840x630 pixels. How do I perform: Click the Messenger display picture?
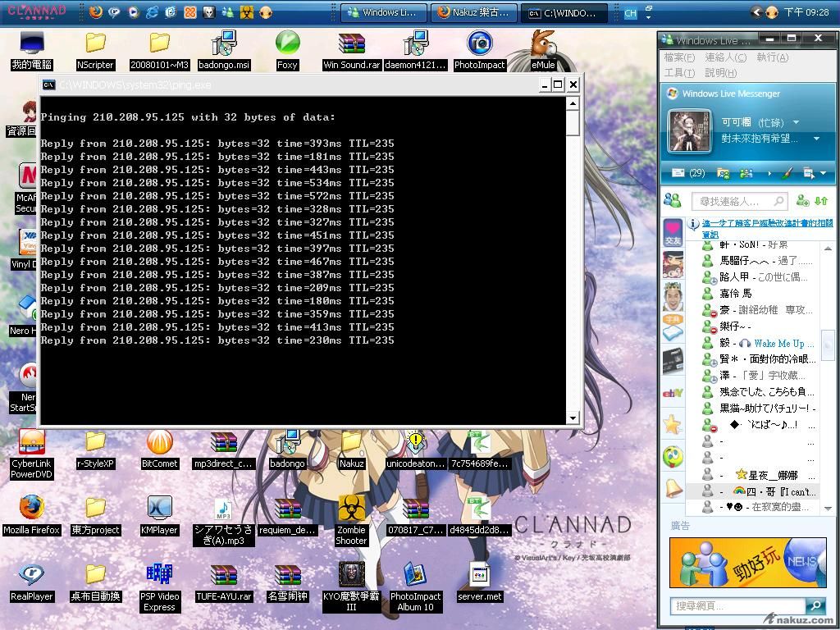689,131
